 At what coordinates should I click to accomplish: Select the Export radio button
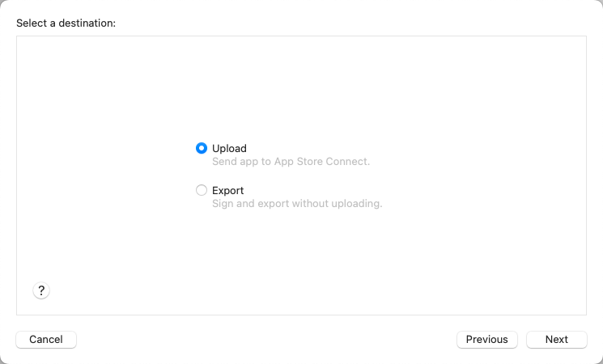tap(202, 190)
